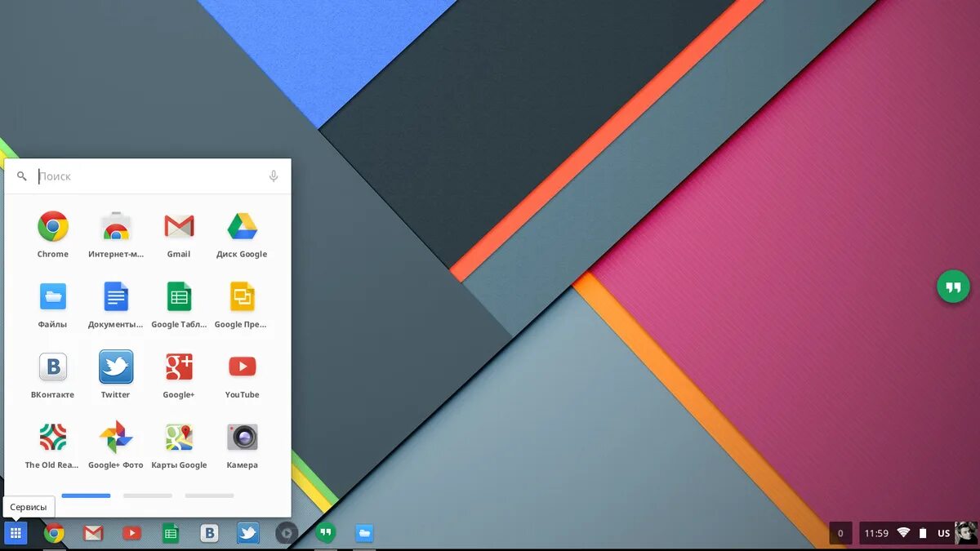The width and height of the screenshot is (980, 551).
Task: Click the user avatar in the tray
Action: 966,533
